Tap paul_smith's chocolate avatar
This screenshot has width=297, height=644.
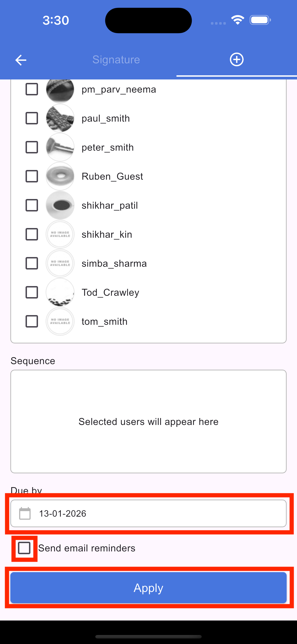60,118
